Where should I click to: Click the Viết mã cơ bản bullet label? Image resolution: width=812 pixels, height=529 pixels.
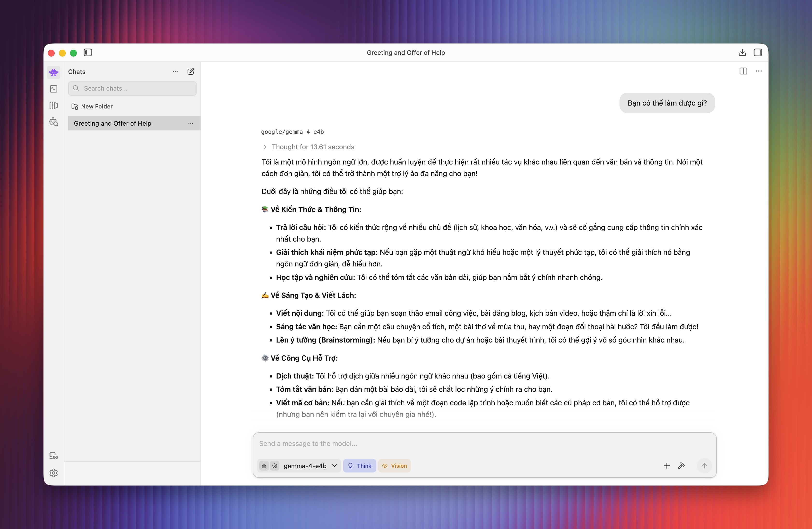(303, 403)
